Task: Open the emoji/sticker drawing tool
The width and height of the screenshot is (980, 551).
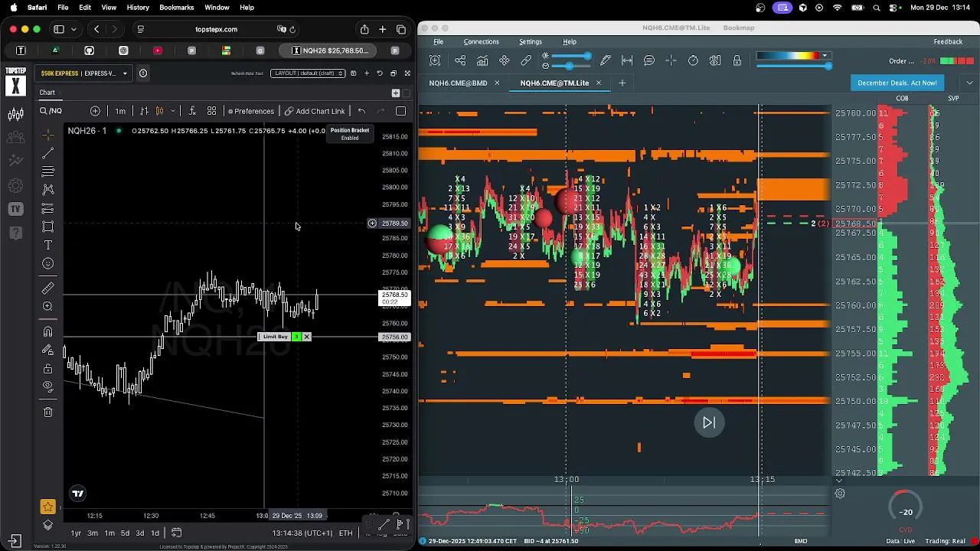Action: point(47,263)
